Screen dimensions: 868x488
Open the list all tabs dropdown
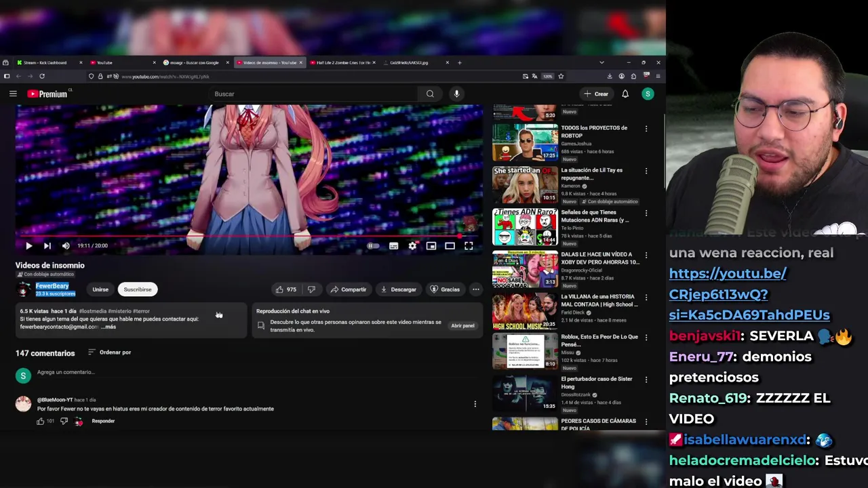click(601, 62)
